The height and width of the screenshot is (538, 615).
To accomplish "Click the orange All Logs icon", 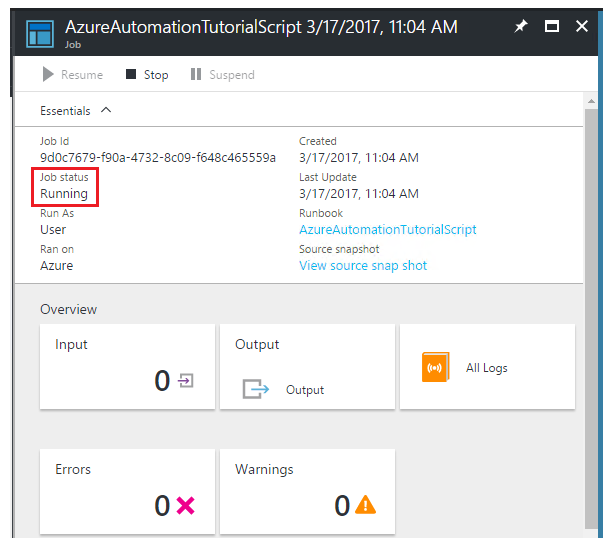I will pos(435,367).
